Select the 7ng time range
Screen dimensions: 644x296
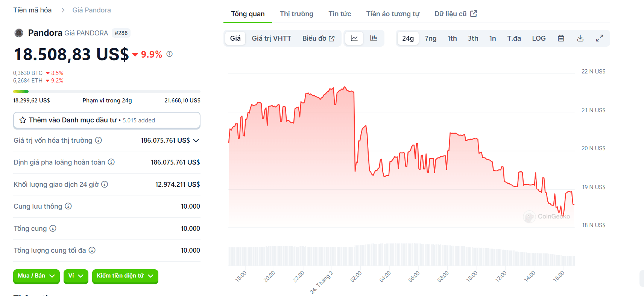click(430, 38)
